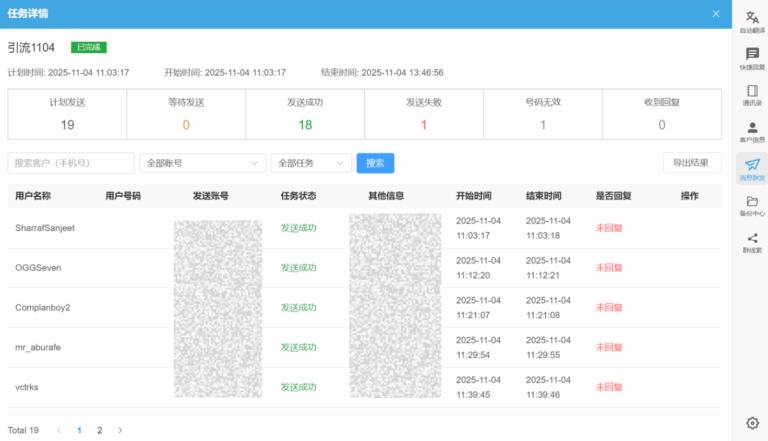Focus the 搜索客户（手机号）input field

pos(71,163)
